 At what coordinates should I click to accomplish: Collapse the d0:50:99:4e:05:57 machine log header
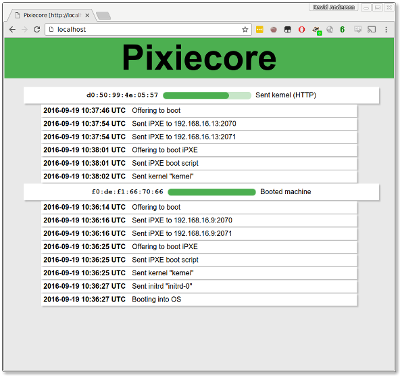pos(202,95)
